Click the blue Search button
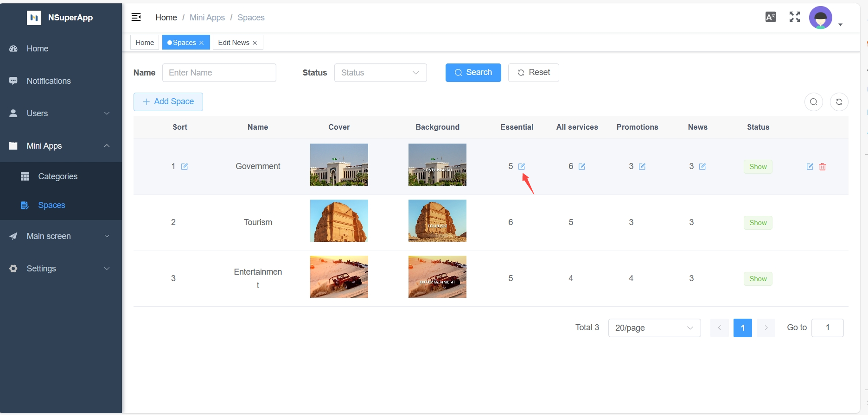The height and width of the screenshot is (415, 868). [473, 73]
